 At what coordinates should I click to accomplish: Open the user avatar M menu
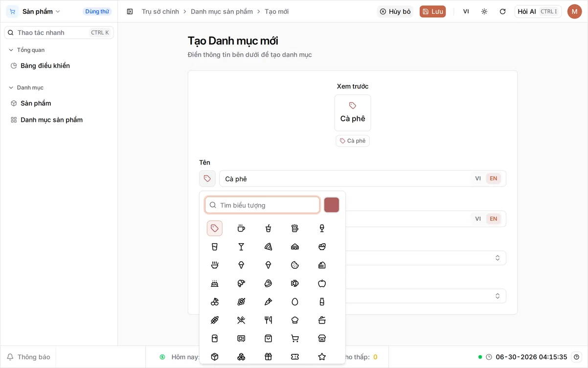click(574, 11)
